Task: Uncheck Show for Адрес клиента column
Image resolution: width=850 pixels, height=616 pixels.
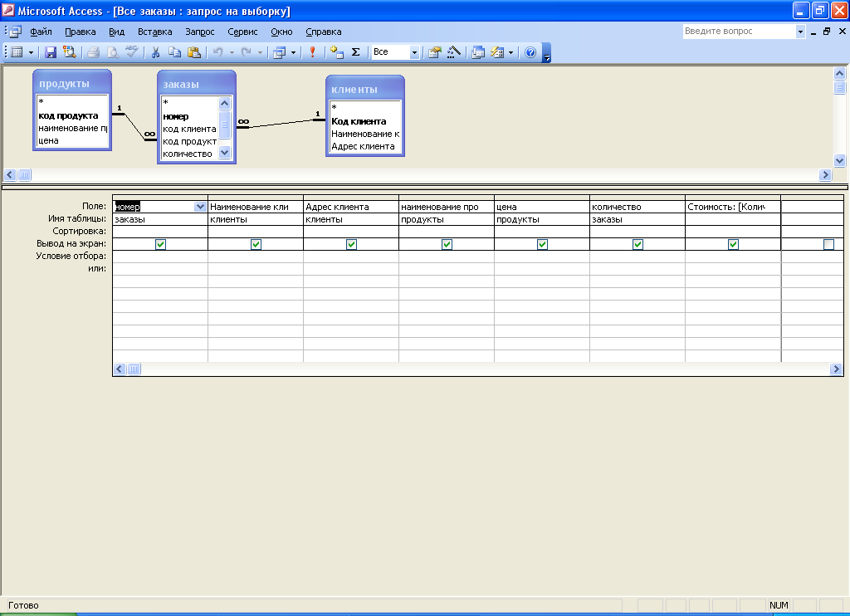Action: [x=351, y=244]
